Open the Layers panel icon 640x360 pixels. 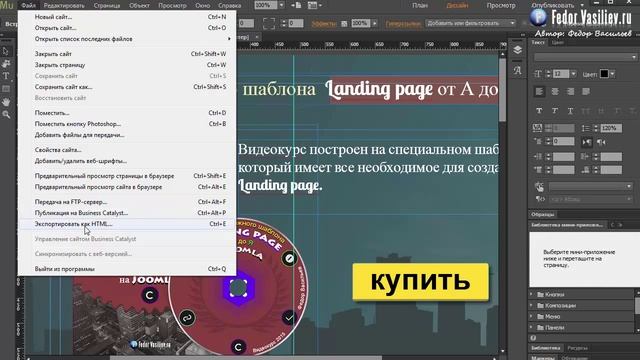[x=518, y=50]
